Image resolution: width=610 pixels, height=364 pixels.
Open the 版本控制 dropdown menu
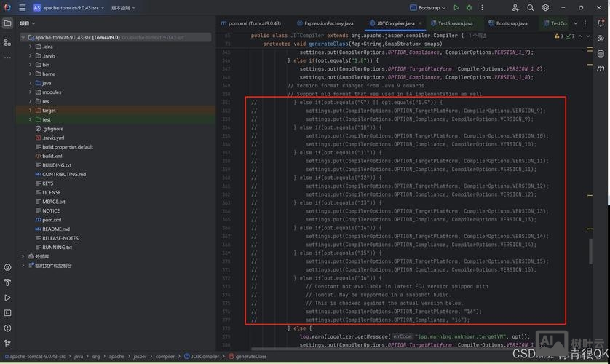[121, 7]
